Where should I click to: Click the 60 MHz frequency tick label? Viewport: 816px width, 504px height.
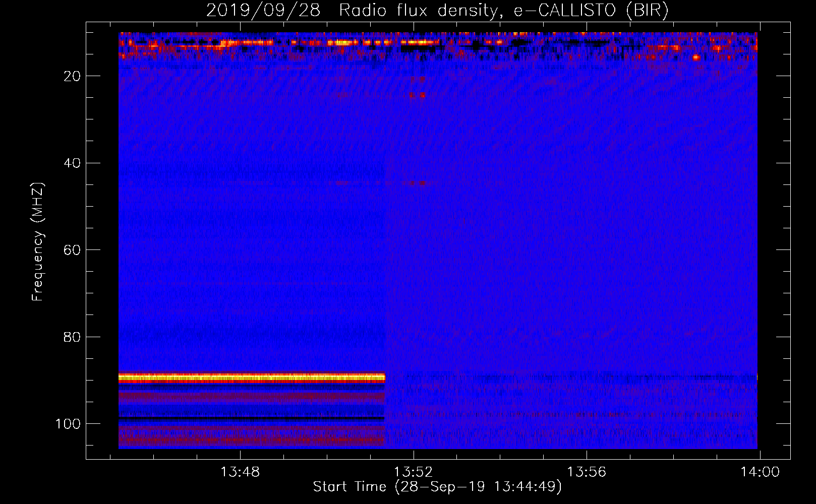(x=72, y=250)
